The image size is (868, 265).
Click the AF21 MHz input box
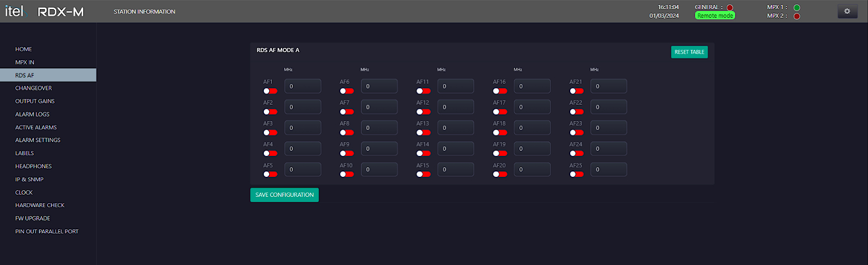point(608,86)
